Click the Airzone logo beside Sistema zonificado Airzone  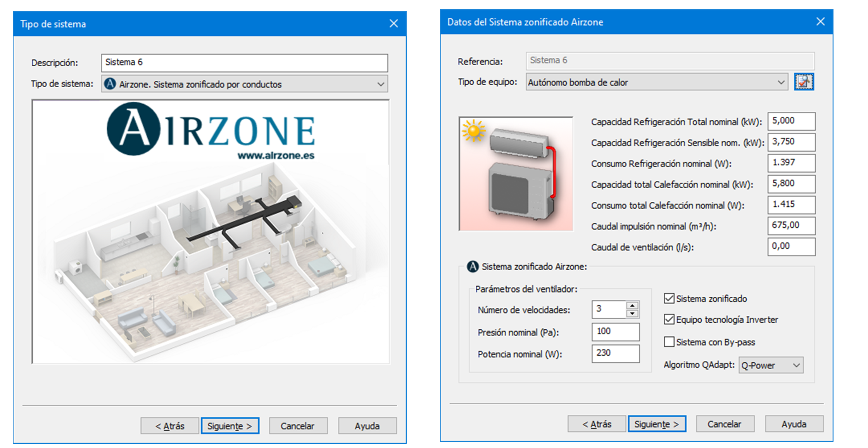coord(473,266)
